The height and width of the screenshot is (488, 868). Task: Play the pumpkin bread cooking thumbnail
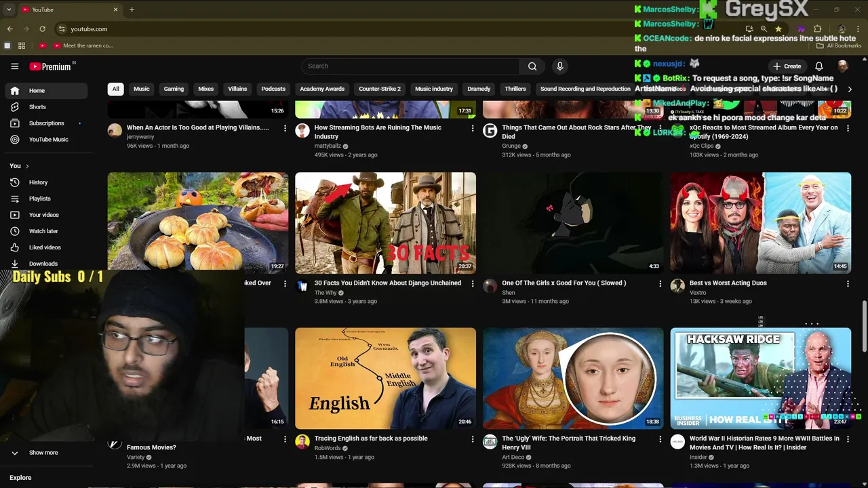[198, 223]
